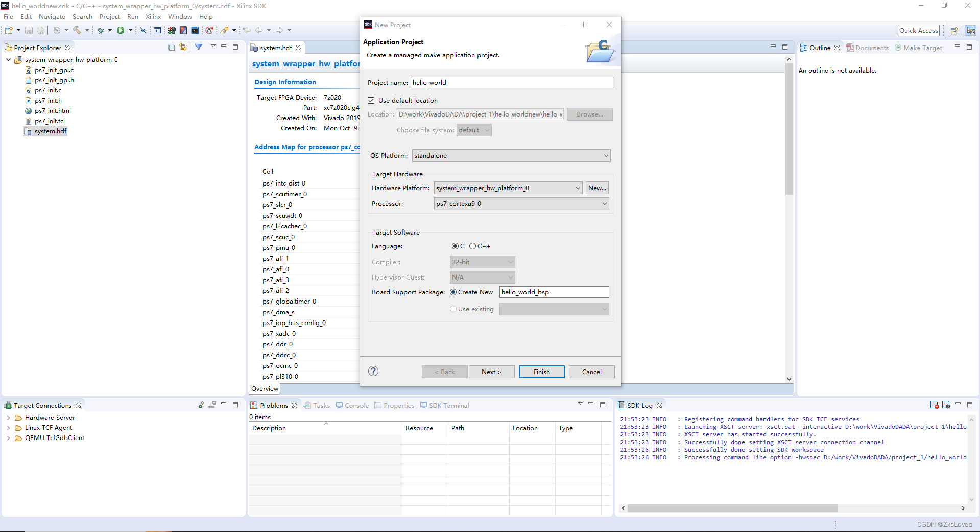Click the Program FPGA toolbar icon
This screenshot has height=532, width=980.
coord(171,30)
